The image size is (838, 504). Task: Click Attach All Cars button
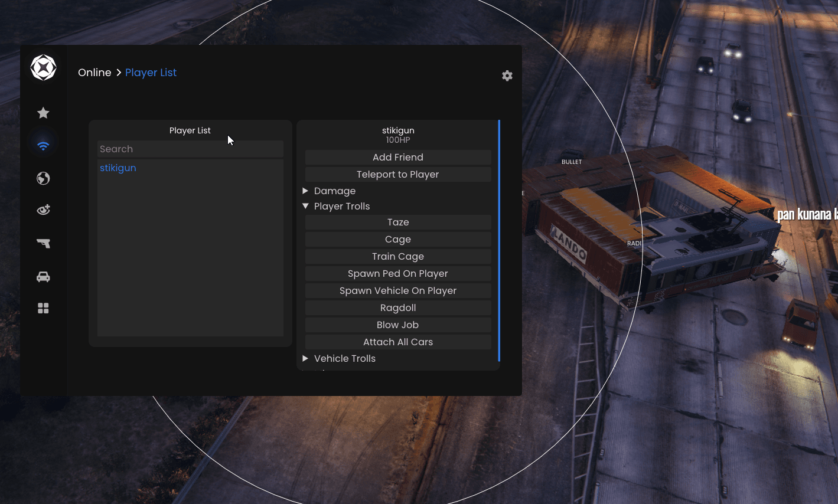tap(398, 342)
